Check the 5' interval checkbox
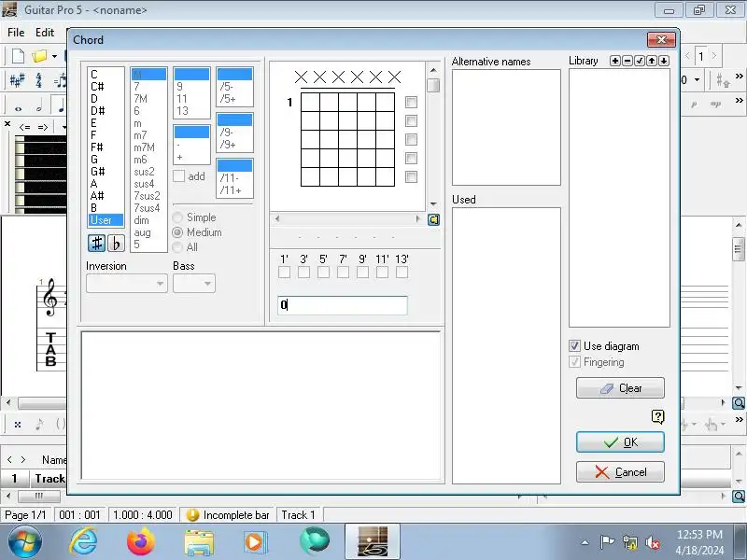Screen dimensions: 747x560 (x=323, y=273)
